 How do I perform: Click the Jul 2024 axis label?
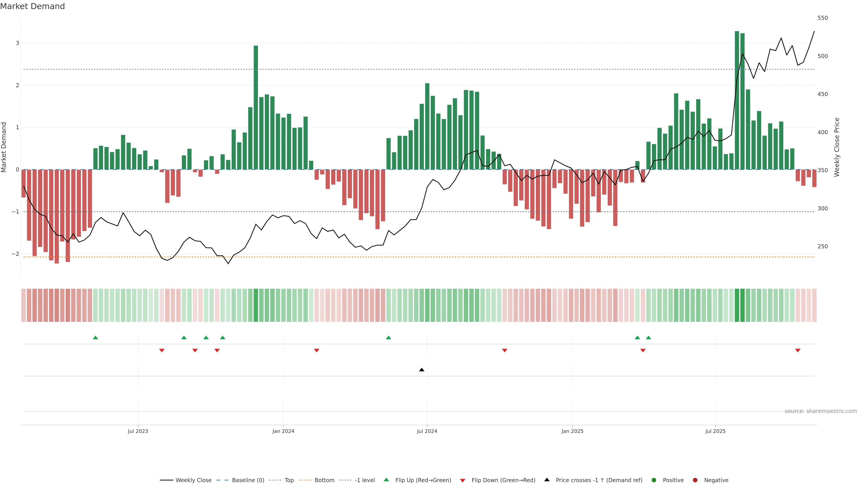(427, 431)
